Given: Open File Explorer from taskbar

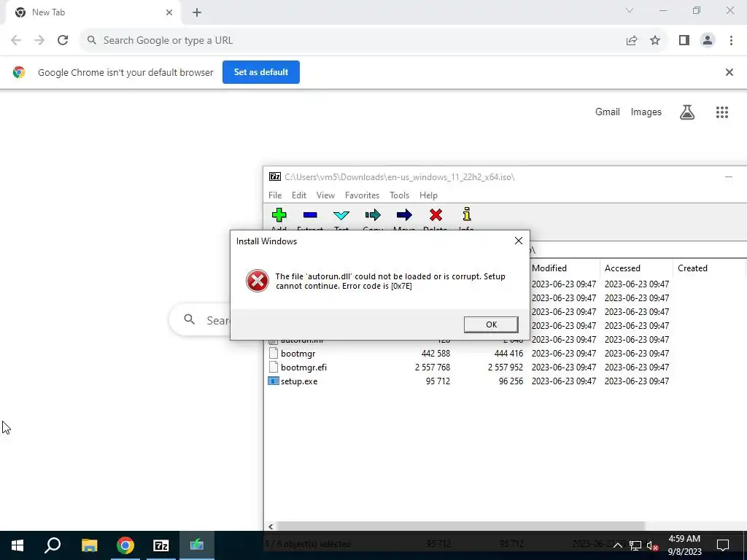Looking at the screenshot, I should 89,545.
